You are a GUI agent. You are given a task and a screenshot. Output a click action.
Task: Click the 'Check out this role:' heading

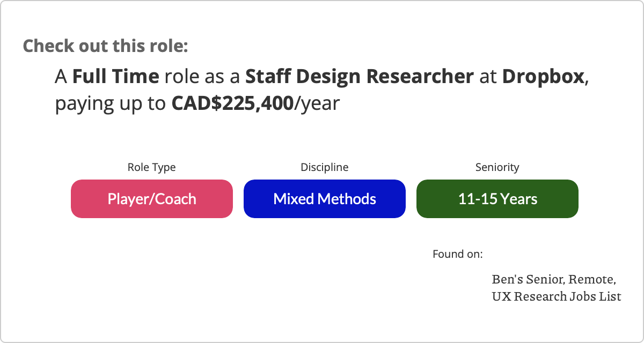[105, 46]
